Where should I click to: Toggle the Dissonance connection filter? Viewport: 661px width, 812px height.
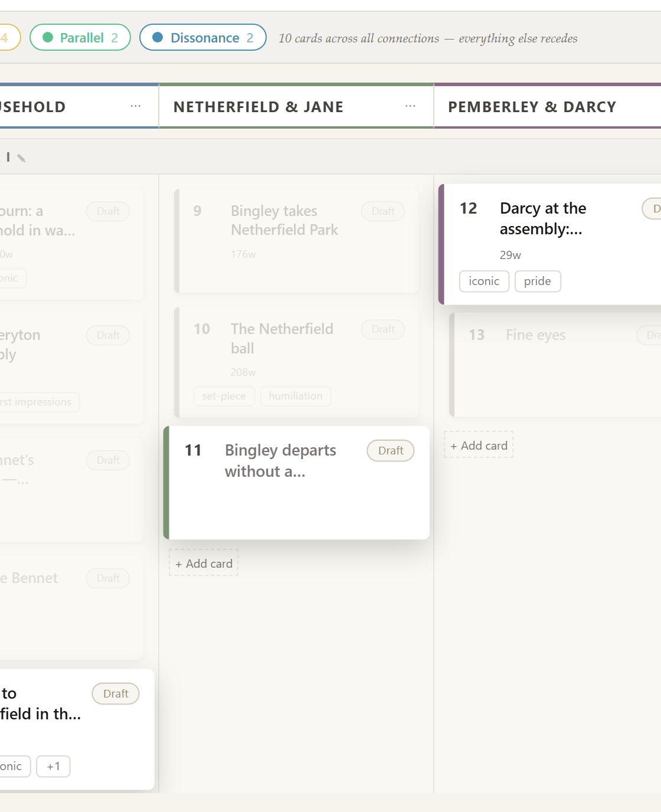(203, 37)
